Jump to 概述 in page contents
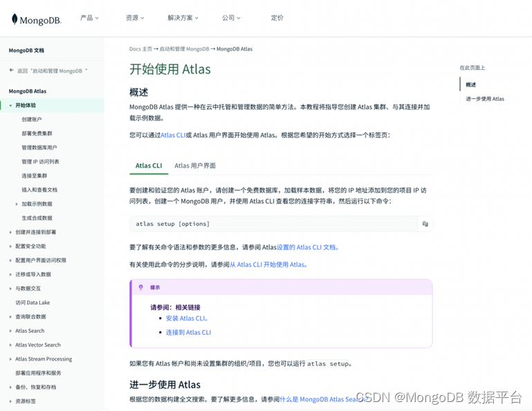 [470, 84]
